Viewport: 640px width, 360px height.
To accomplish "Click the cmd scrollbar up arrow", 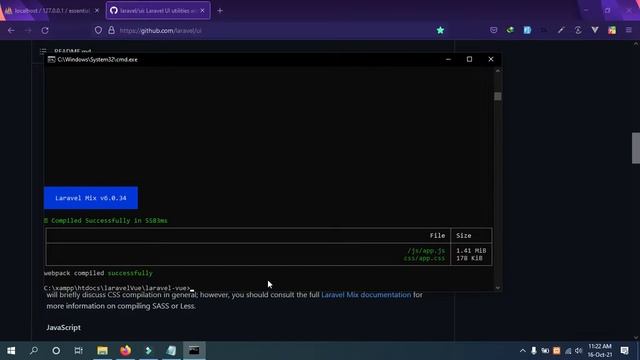I will 498,71.
